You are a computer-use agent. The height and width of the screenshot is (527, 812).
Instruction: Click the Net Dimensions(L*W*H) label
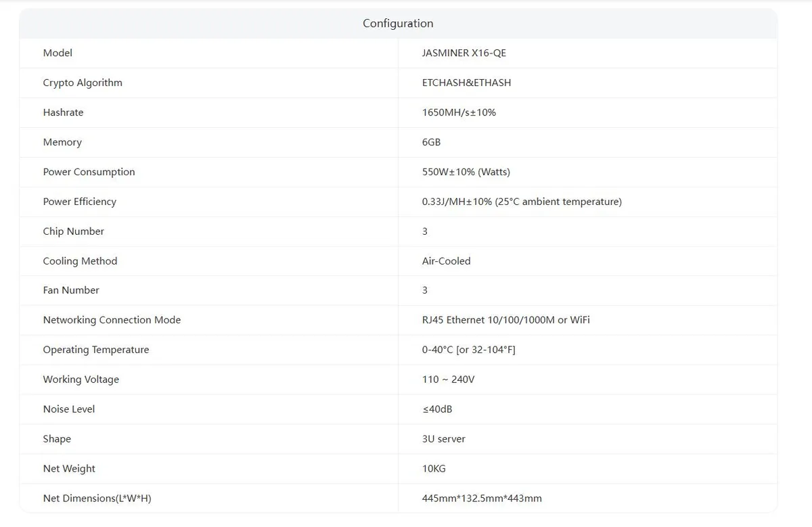[x=97, y=499]
